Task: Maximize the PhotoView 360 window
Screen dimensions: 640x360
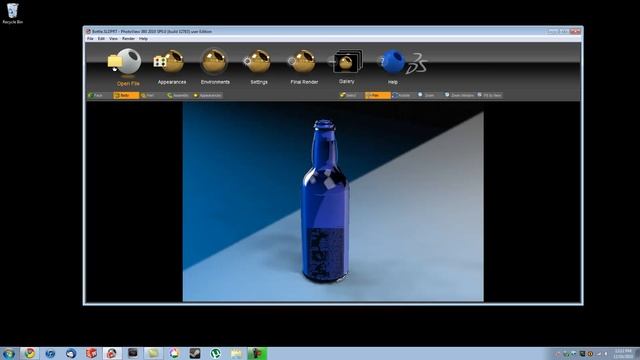Action: 564,31
